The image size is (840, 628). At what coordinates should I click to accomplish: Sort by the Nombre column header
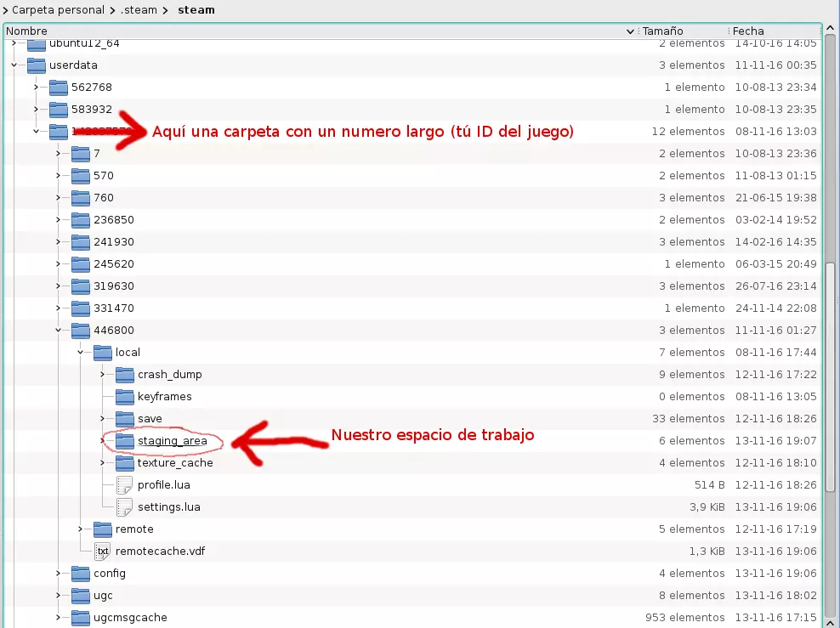point(320,31)
